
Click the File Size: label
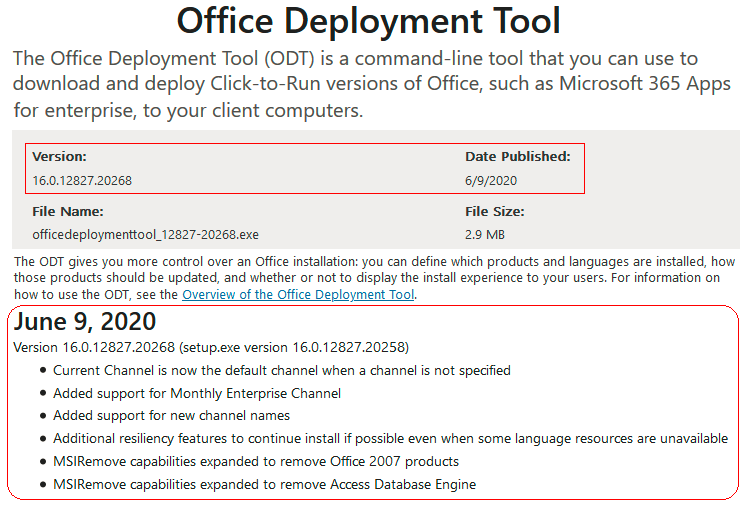tap(495, 212)
